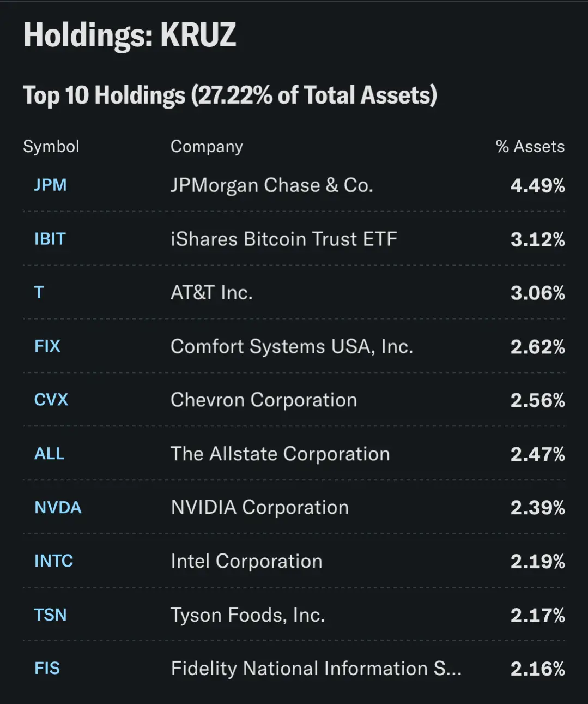Image resolution: width=588 pixels, height=704 pixels.
Task: Click the % Assets column header
Action: click(x=530, y=147)
